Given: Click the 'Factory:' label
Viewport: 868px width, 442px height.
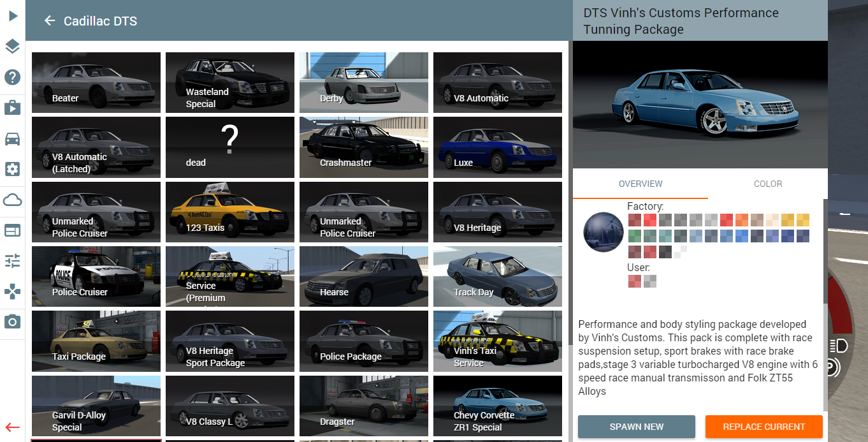Looking at the screenshot, I should point(645,206).
